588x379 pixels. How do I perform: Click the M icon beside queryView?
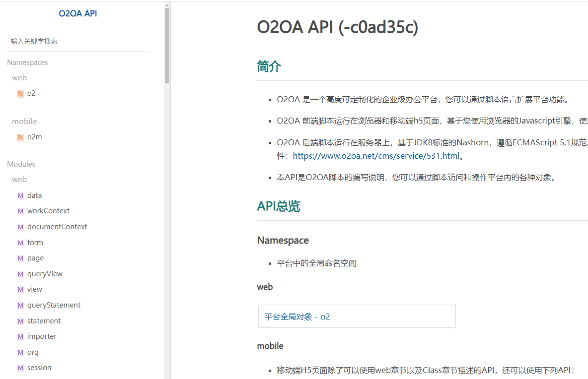click(x=20, y=274)
